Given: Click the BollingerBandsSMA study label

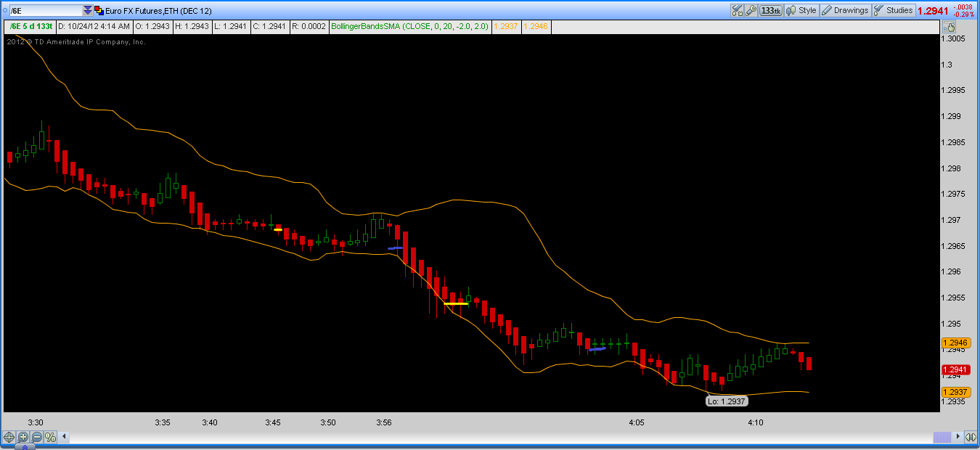Looking at the screenshot, I should click(x=410, y=26).
